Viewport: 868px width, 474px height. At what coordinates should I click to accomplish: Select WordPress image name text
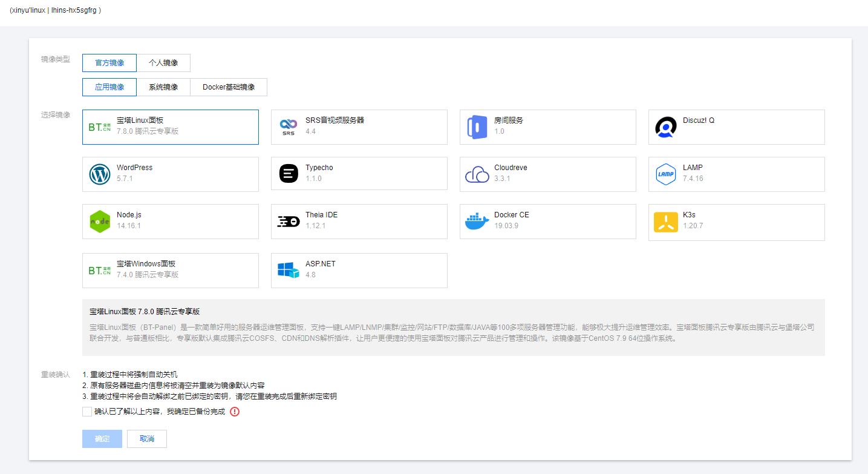pos(134,168)
